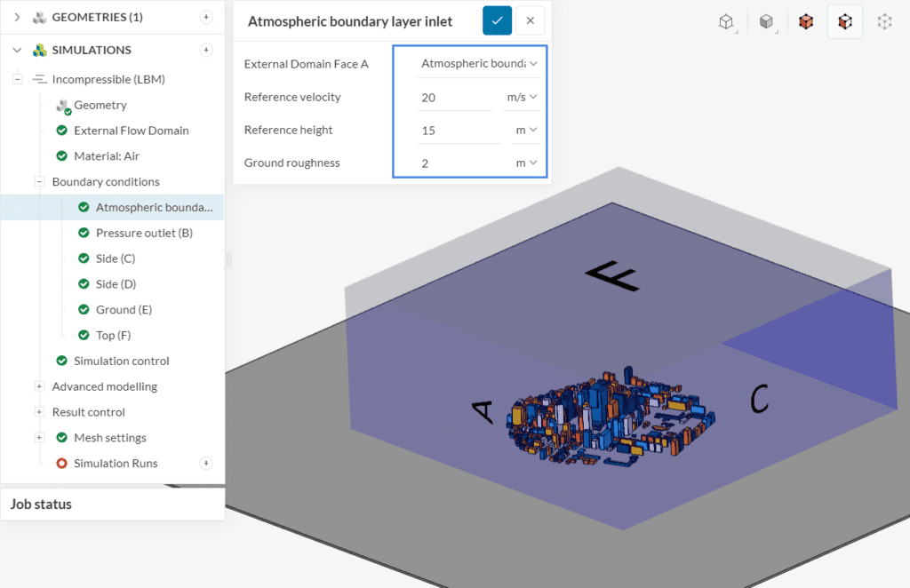Confirm boundary condition with the blue checkmark

pos(497,20)
